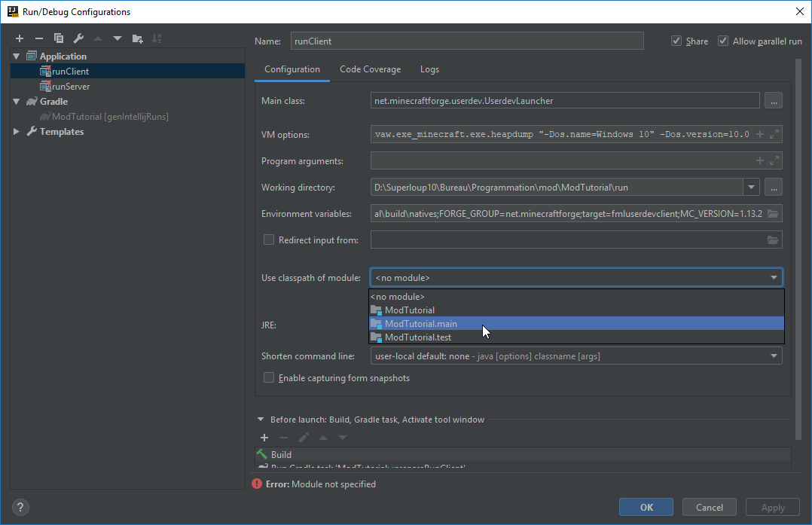Image resolution: width=812 pixels, height=525 pixels.
Task: Toggle the Share checkbox
Action: click(676, 41)
